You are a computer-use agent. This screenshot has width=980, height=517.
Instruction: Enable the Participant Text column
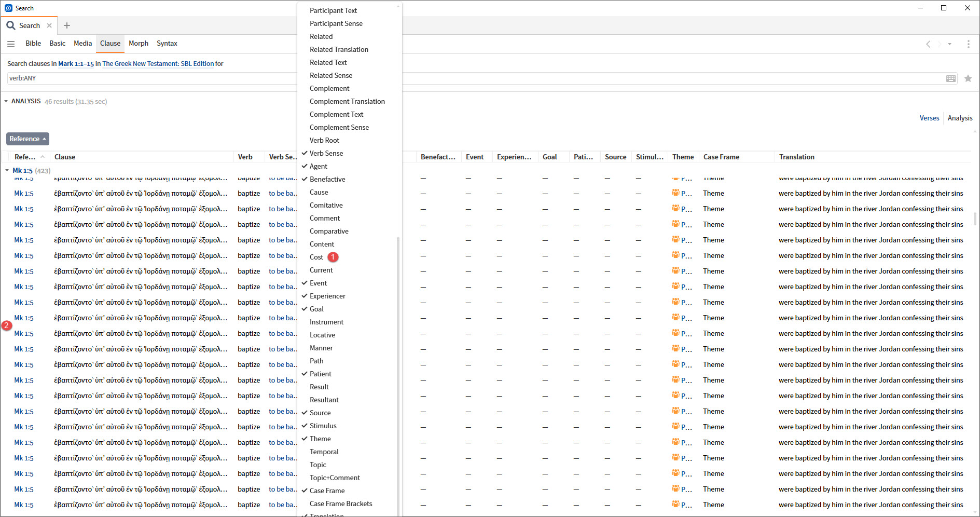tap(333, 10)
